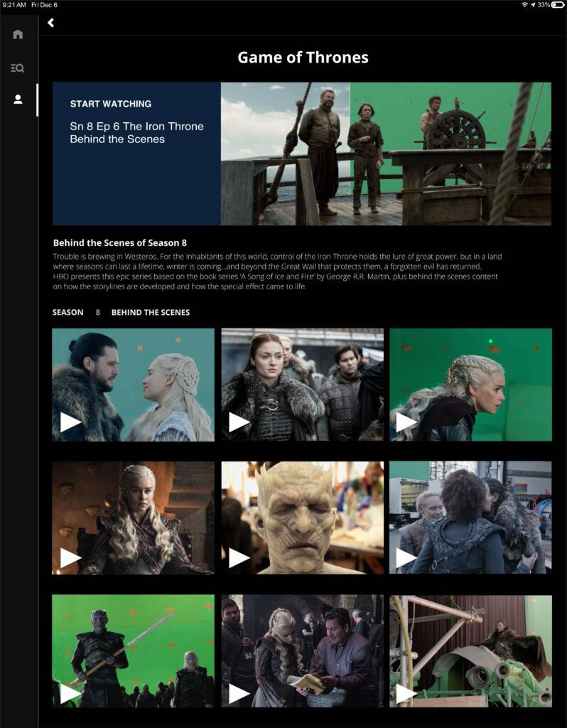Viewport: 567px width, 728px height.
Task: Open the profile icon in sidebar
Action: coord(18,100)
